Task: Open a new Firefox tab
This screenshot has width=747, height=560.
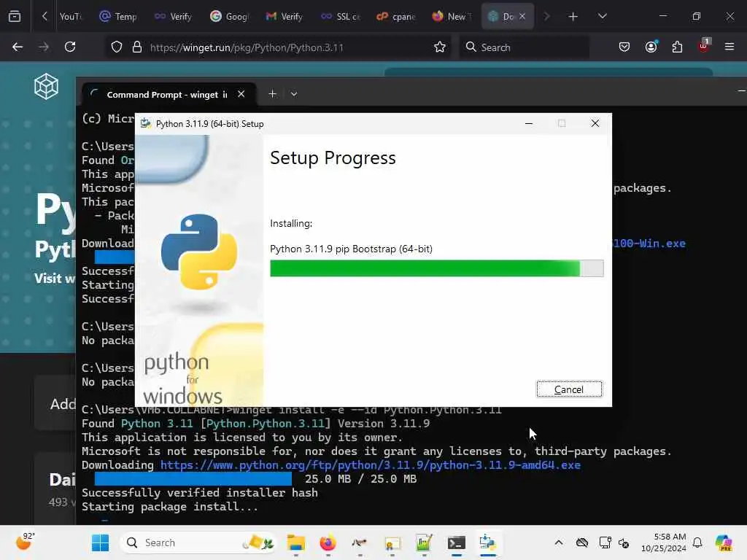Action: (573, 16)
